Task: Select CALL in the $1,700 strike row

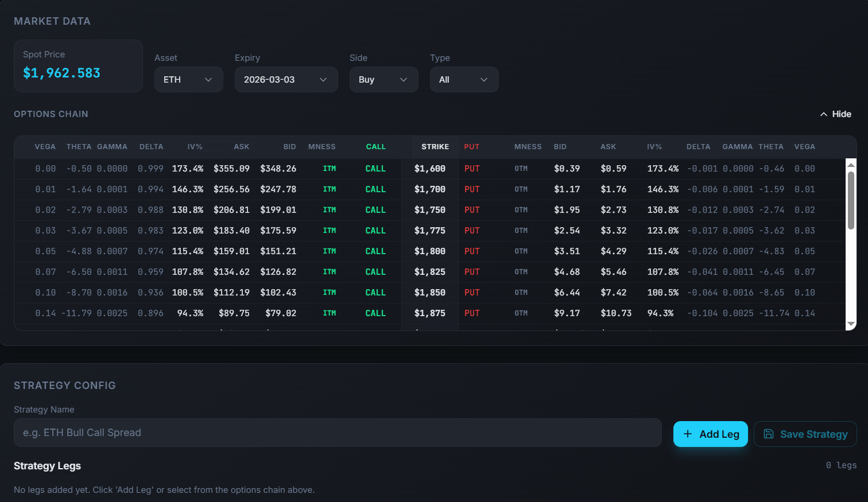Action: tap(375, 189)
